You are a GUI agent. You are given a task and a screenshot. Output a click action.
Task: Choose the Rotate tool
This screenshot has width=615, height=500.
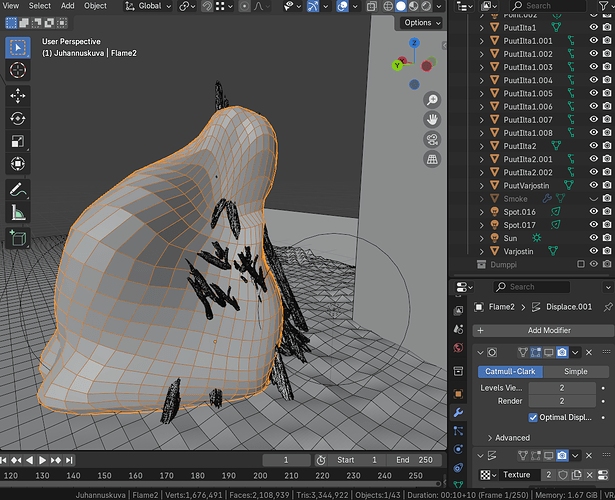pos(18,118)
